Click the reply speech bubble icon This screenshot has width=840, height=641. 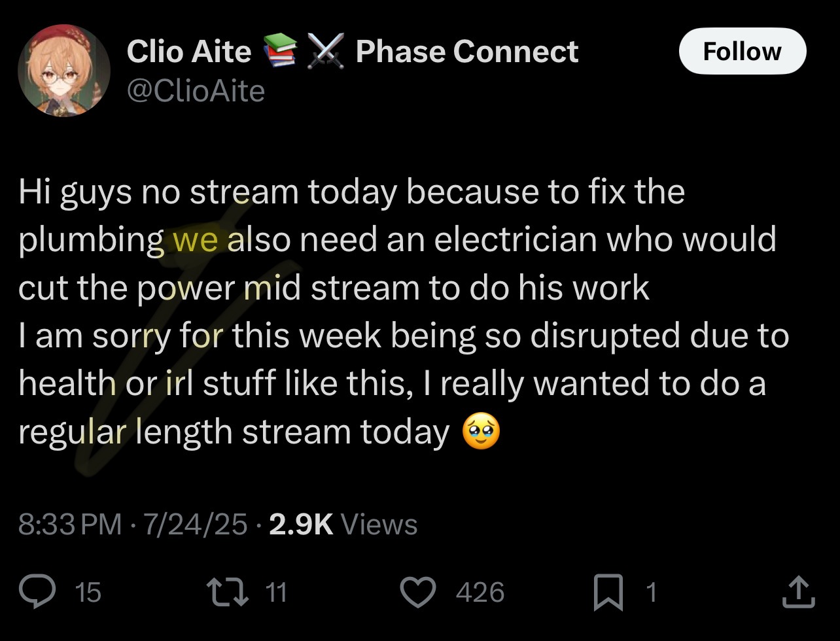pyautogui.click(x=49, y=592)
